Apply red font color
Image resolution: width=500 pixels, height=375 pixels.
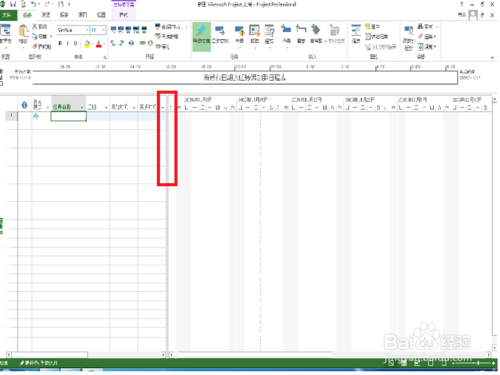99,44
